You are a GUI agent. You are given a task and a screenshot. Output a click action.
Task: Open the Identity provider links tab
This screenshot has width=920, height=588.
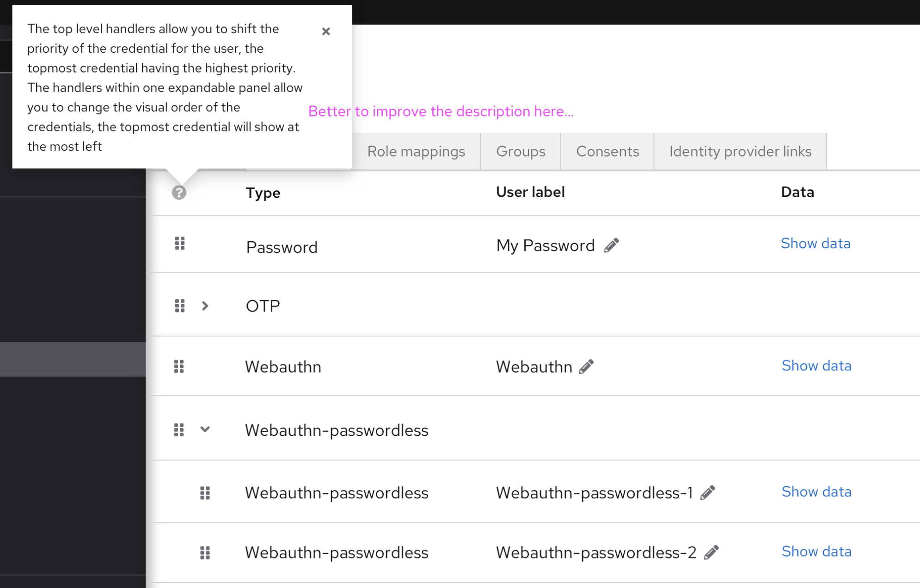pyautogui.click(x=740, y=151)
